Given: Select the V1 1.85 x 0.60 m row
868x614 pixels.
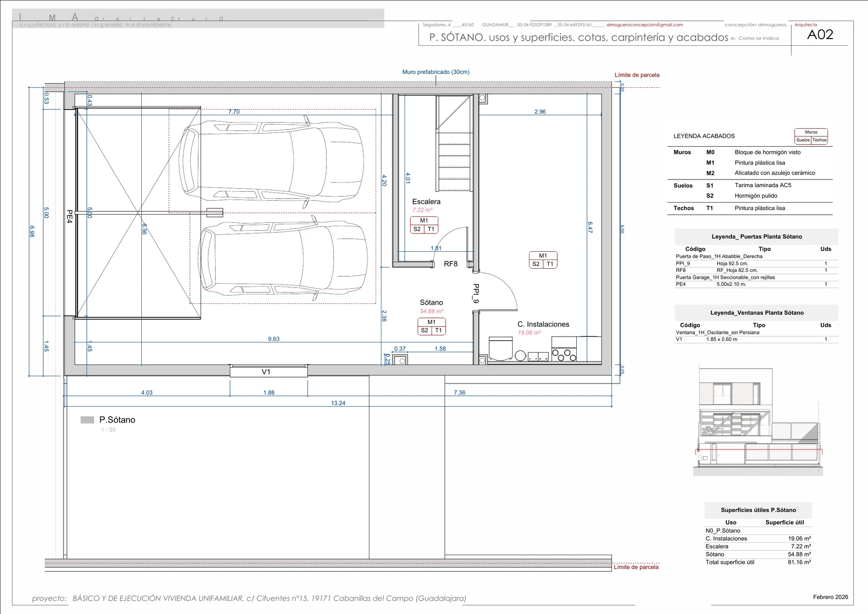Looking at the screenshot, I should (x=756, y=339).
